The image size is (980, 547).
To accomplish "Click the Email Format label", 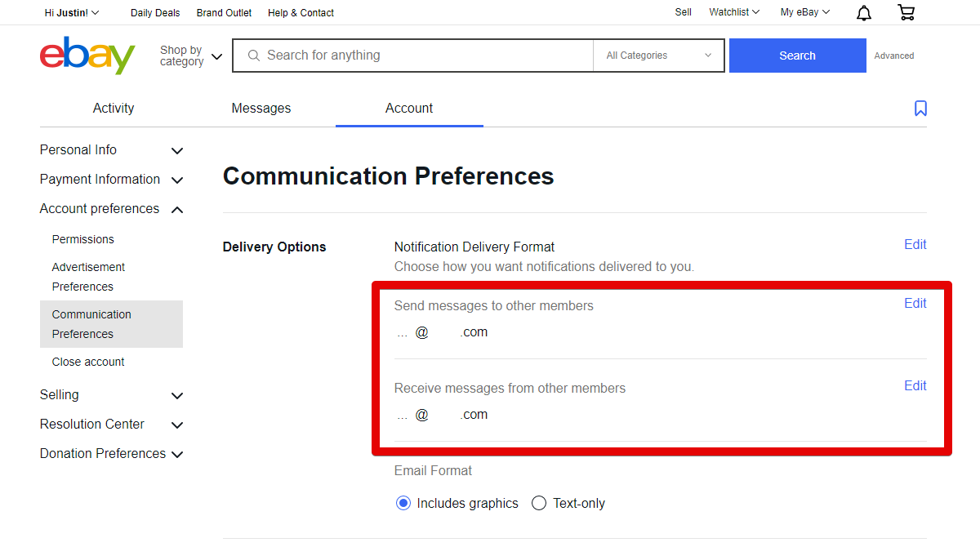I will point(433,471).
